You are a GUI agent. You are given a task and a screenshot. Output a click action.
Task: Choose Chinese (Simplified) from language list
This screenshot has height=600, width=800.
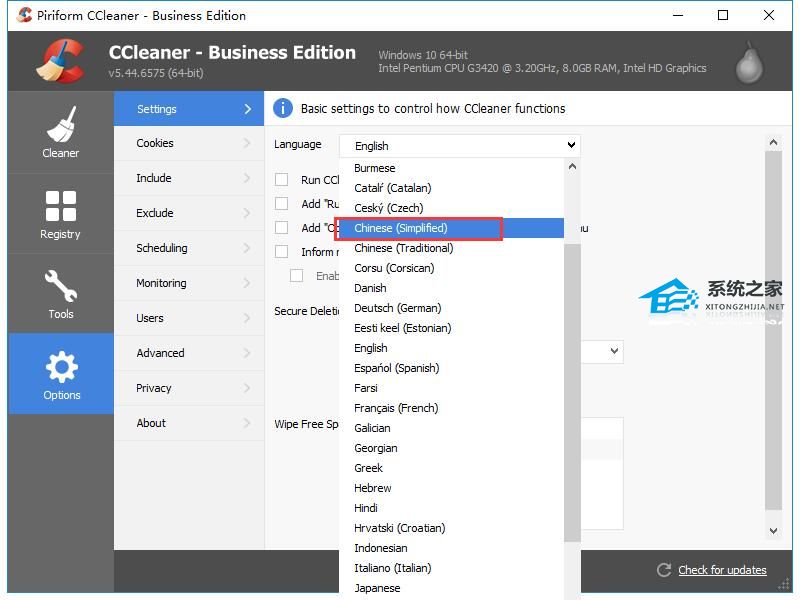point(401,228)
